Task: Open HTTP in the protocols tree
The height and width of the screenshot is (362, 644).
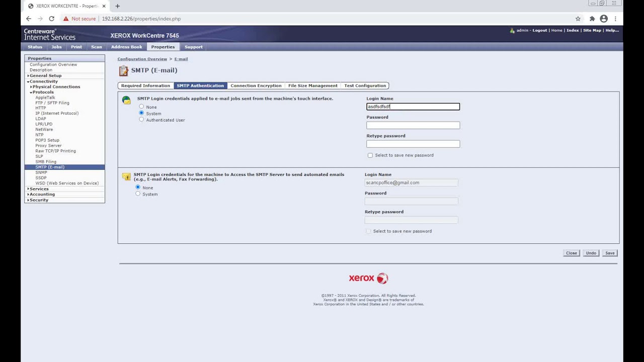Action: [41, 108]
